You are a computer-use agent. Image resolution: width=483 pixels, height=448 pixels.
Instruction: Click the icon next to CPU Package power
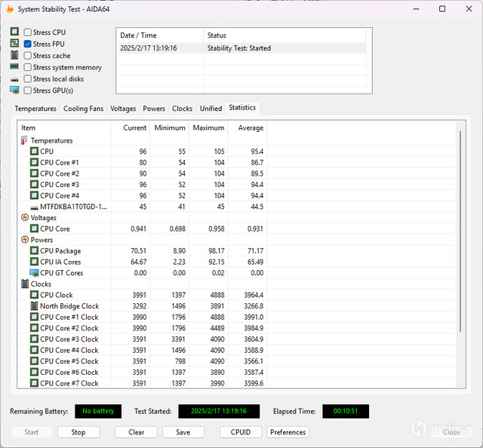(34, 250)
